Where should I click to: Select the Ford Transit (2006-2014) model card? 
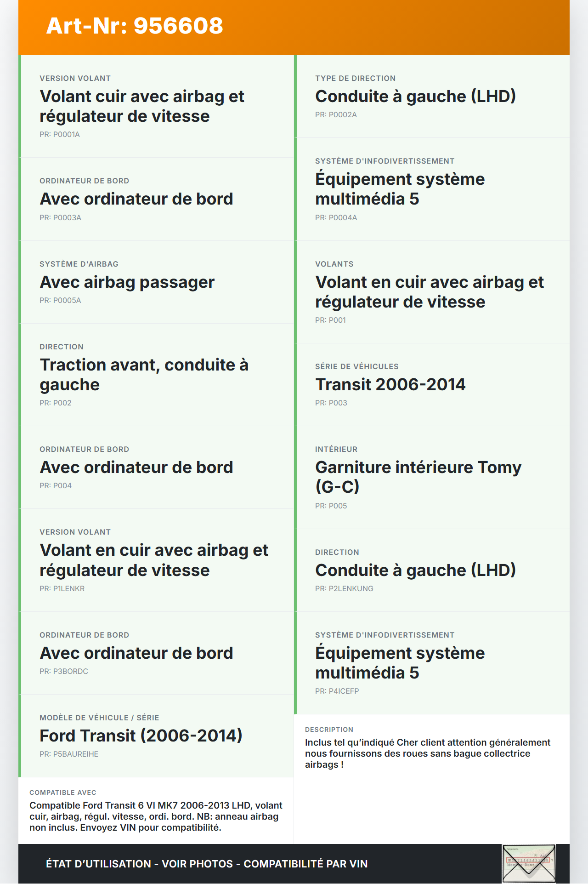pyautogui.click(x=156, y=736)
